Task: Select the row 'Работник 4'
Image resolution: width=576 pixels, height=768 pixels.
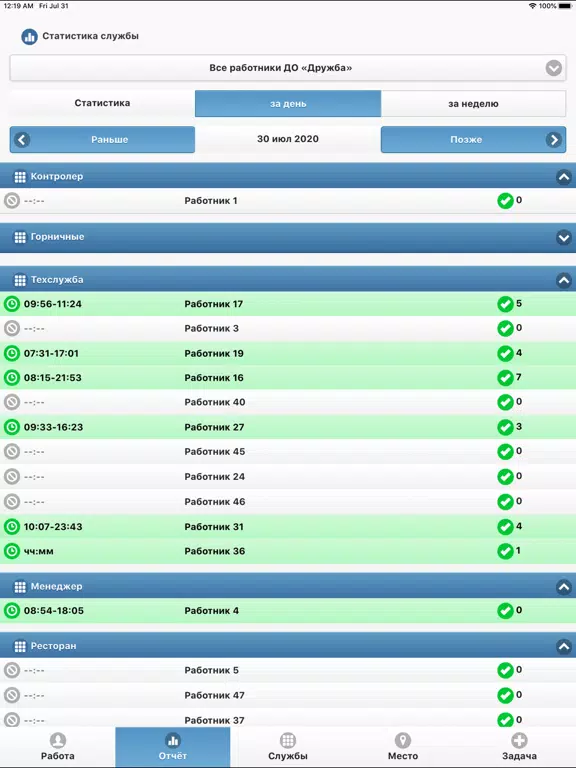Action: 288,611
